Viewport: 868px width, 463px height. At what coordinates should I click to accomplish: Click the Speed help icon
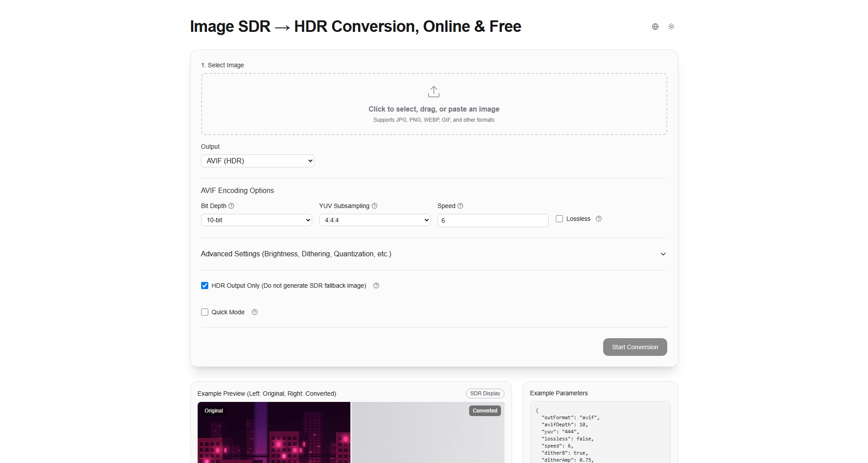coord(460,206)
